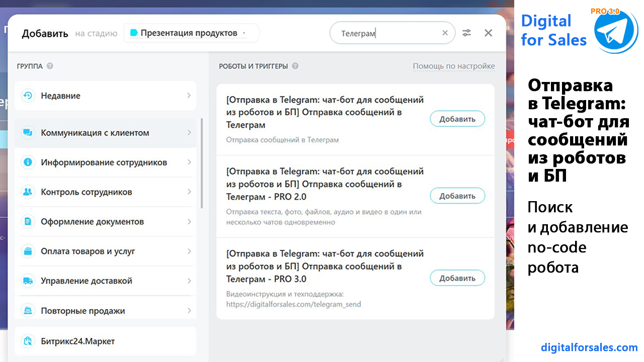The height and width of the screenshot is (362, 644).
Task: Click the help icon next to ГРУППА
Action: (x=50, y=66)
